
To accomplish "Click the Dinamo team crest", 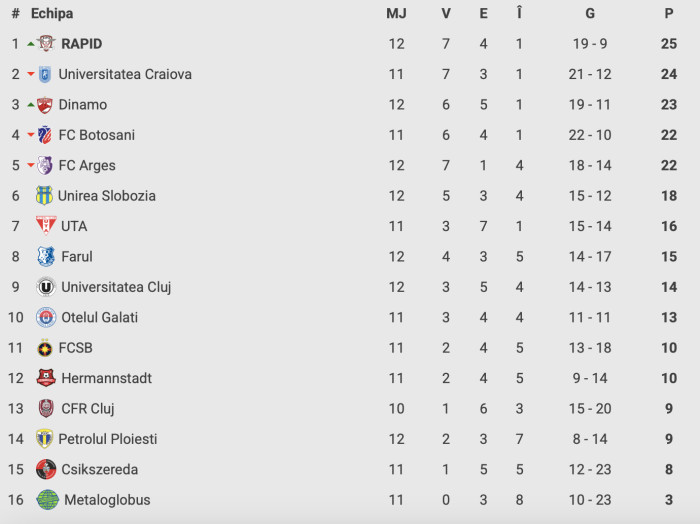I will (x=44, y=105).
